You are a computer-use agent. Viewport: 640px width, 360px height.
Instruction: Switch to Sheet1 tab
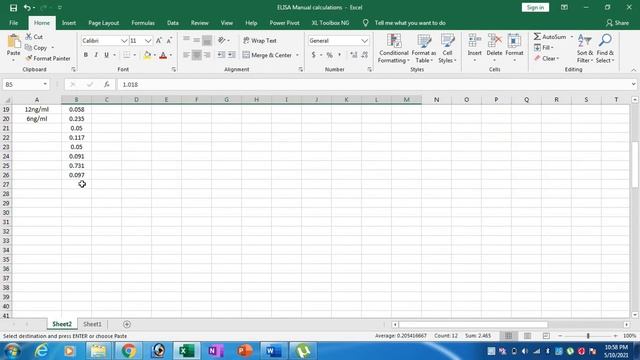92,324
